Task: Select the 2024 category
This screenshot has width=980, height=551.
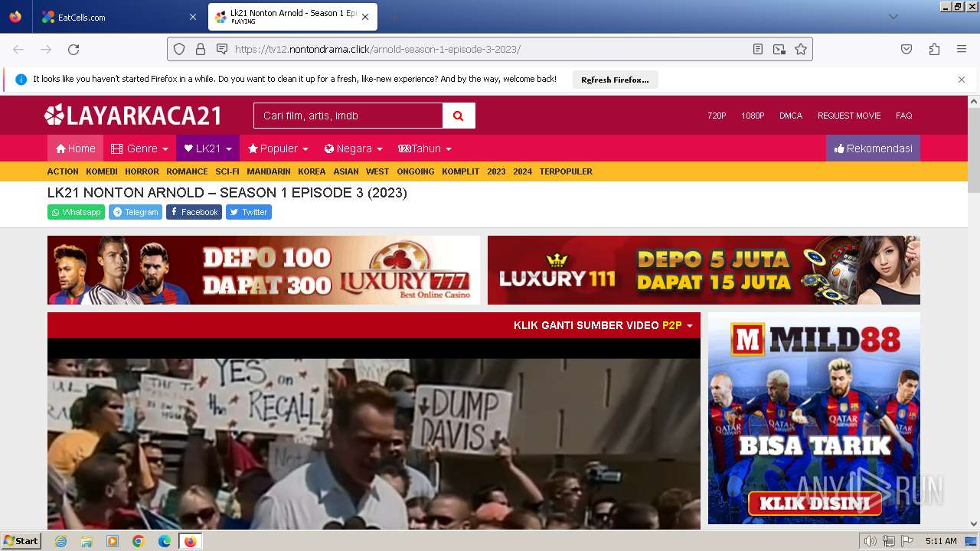Action: (x=522, y=171)
